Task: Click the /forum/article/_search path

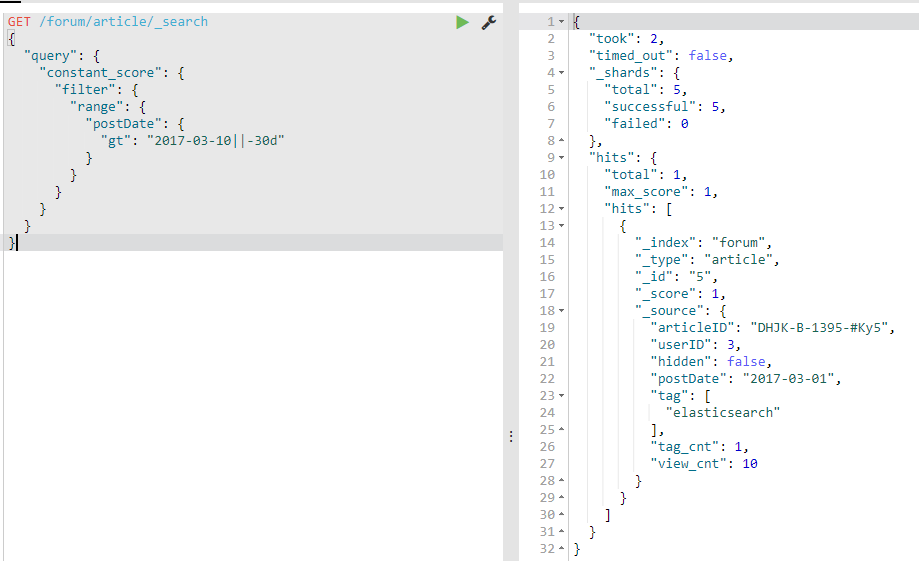Action: tap(124, 22)
